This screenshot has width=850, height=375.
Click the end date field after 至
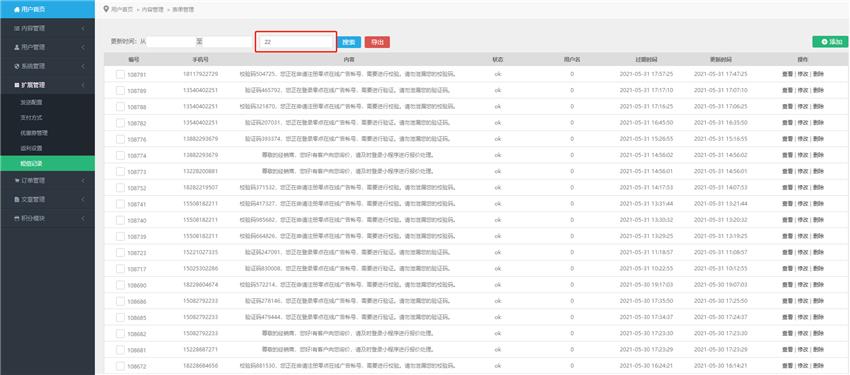[227, 42]
